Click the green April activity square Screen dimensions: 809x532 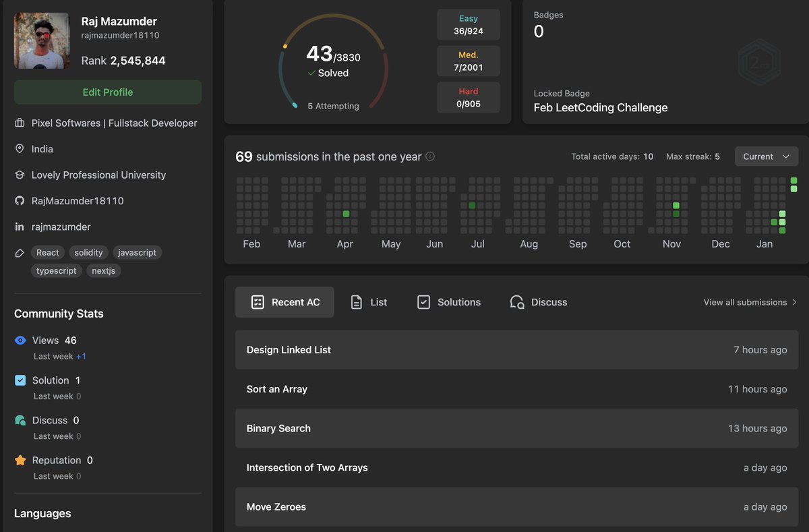click(x=346, y=214)
